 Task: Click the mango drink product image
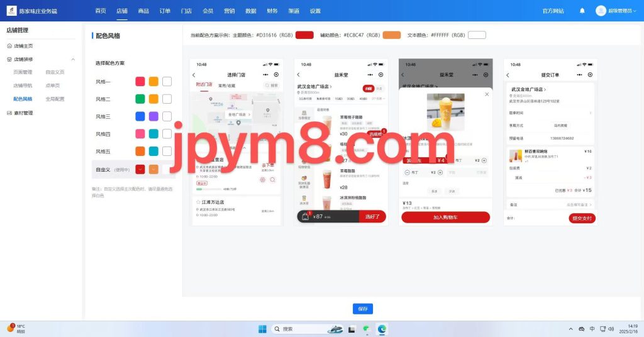point(446,112)
